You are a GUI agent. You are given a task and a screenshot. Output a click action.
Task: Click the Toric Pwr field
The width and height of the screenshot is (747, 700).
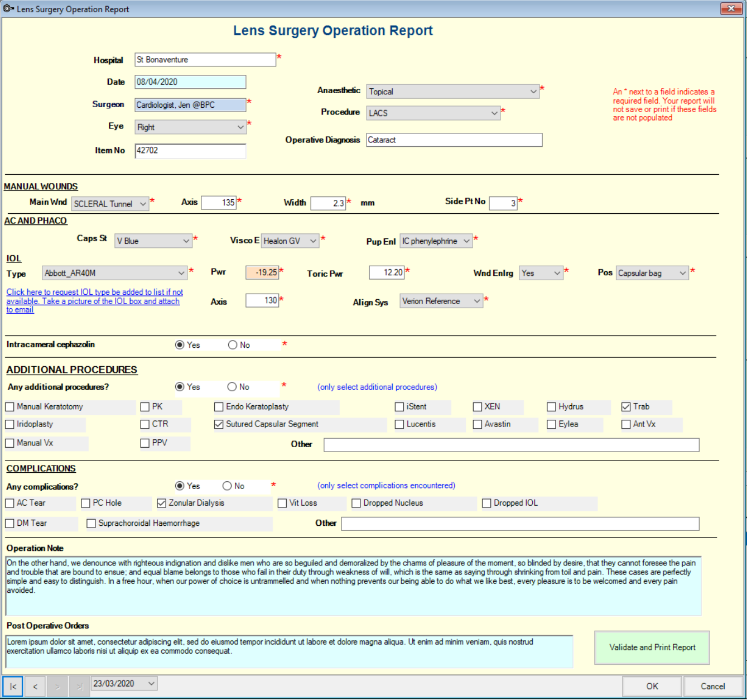(x=387, y=272)
